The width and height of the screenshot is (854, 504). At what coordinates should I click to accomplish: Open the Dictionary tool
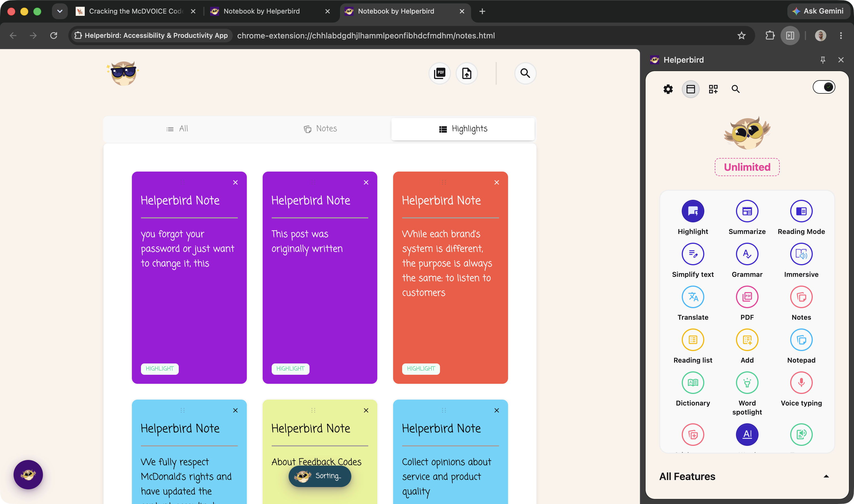pos(692,383)
